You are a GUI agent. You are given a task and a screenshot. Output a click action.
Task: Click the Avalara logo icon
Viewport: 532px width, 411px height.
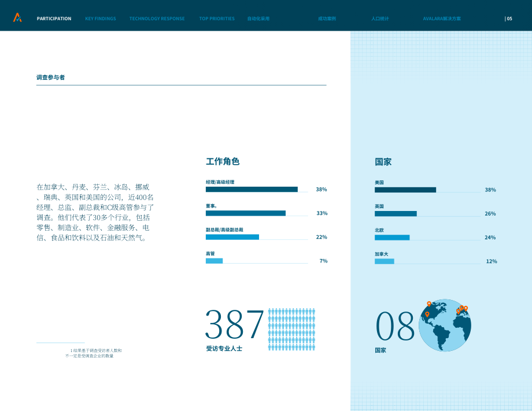(x=17, y=18)
